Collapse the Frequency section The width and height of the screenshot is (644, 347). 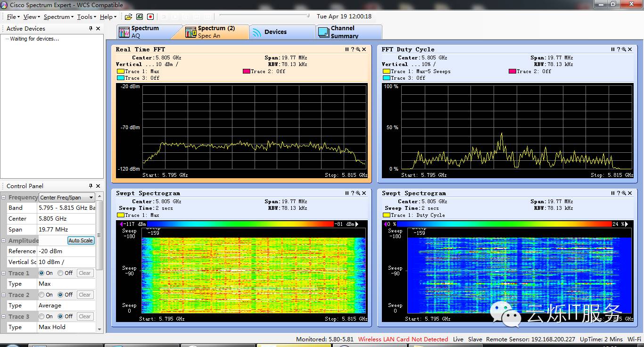tap(4, 198)
